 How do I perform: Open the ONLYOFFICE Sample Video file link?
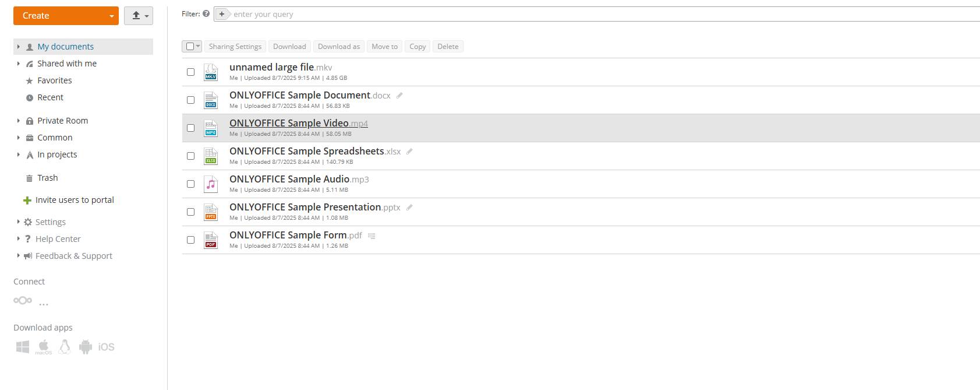[289, 123]
